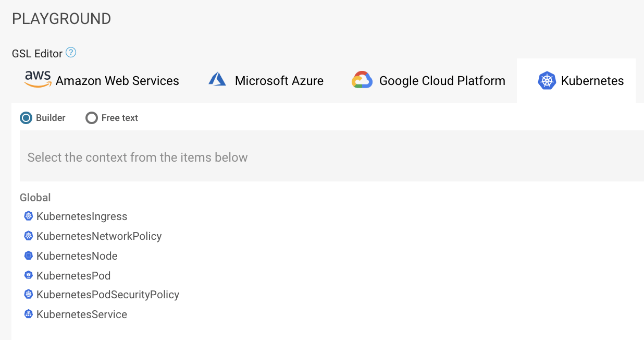Choose KubernetesService context

click(82, 314)
